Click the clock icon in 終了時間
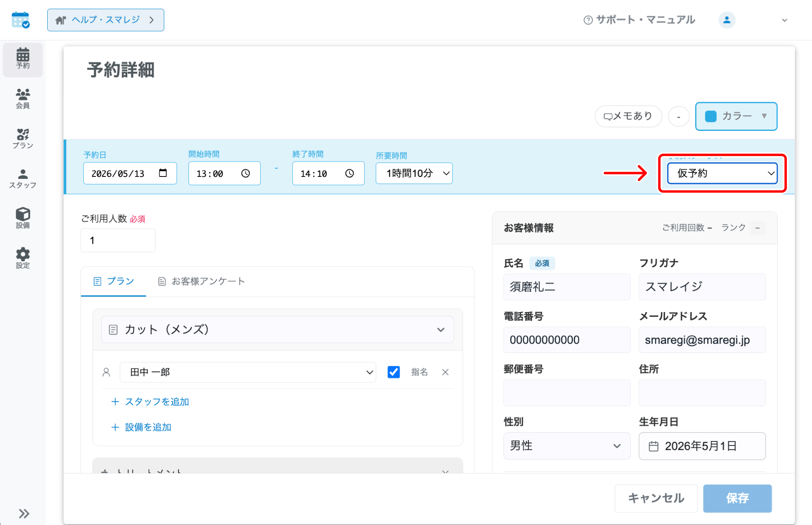Image resolution: width=812 pixels, height=525 pixels. (350, 173)
